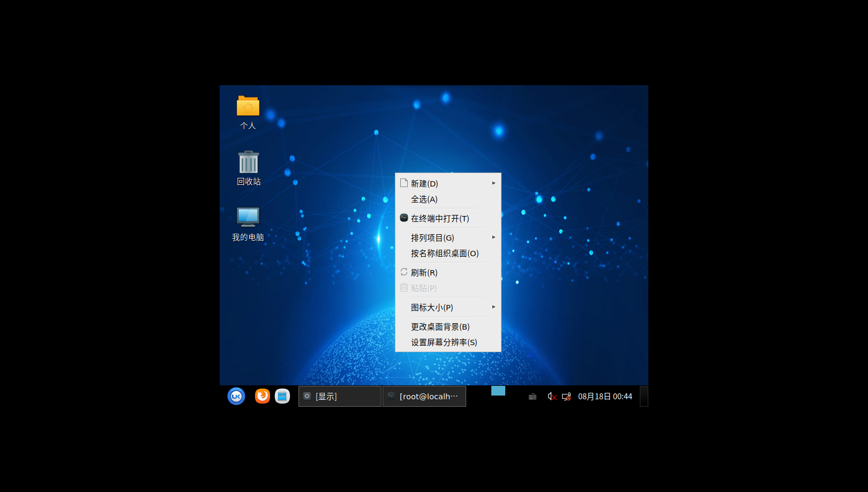The image size is (868, 492).
Task: Click the terminal icon on [root@localh… task
Action: (392, 396)
